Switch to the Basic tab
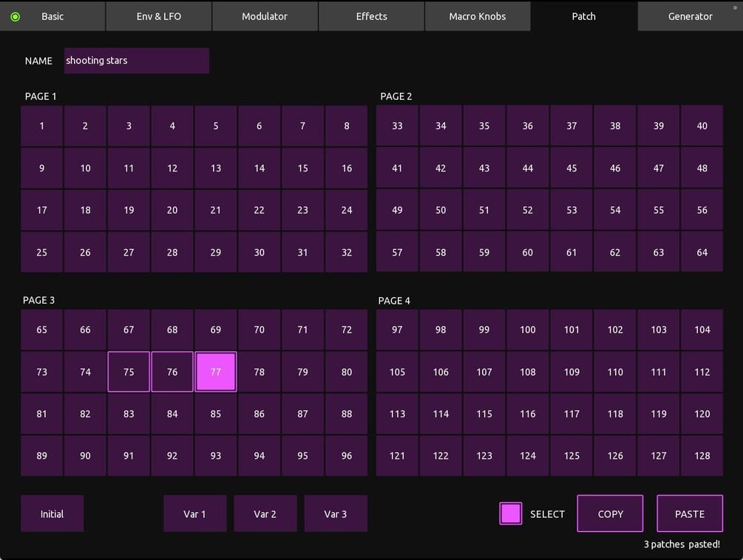The image size is (743, 560). pos(52,16)
